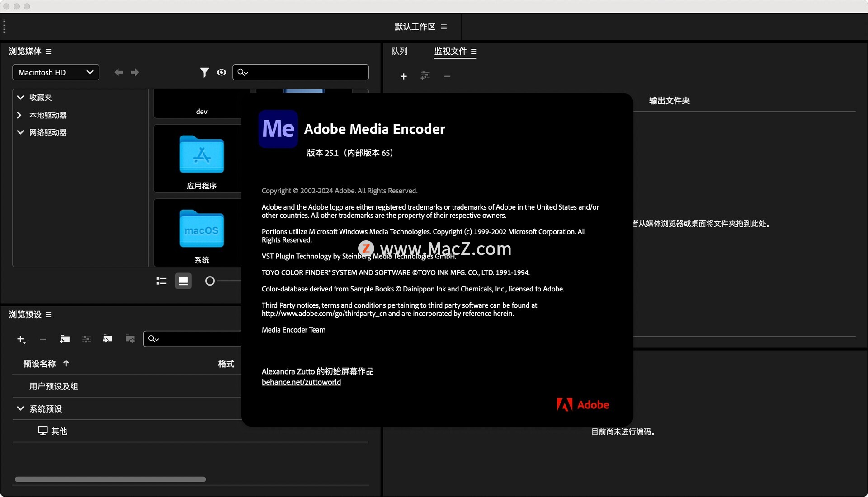
Task: Click the Me app logo in About
Action: [x=278, y=129]
